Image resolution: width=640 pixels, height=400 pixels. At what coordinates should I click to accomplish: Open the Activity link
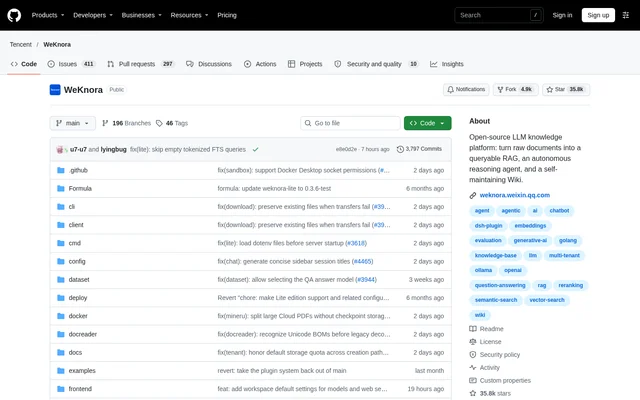(484, 368)
